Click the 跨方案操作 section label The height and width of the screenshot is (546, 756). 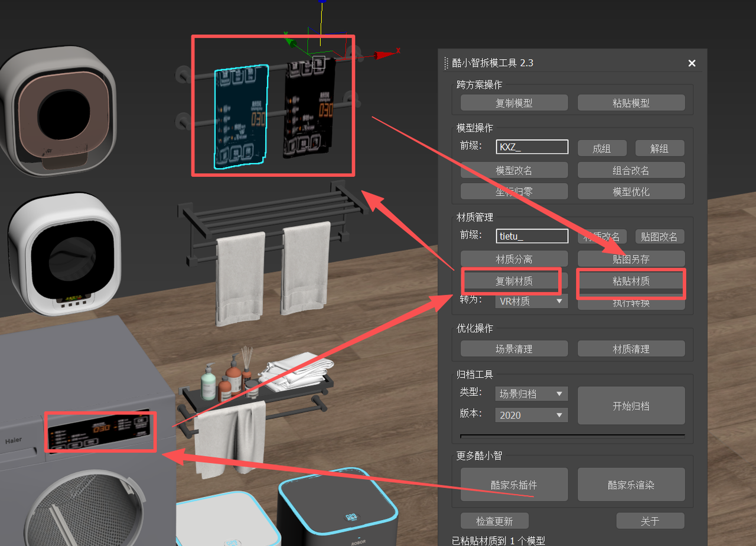(x=479, y=84)
